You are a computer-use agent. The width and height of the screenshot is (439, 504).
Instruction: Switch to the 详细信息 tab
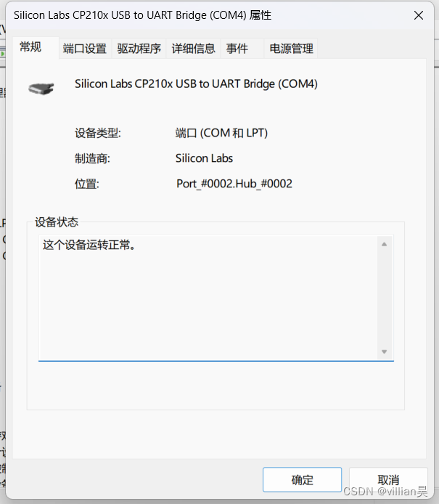[193, 49]
